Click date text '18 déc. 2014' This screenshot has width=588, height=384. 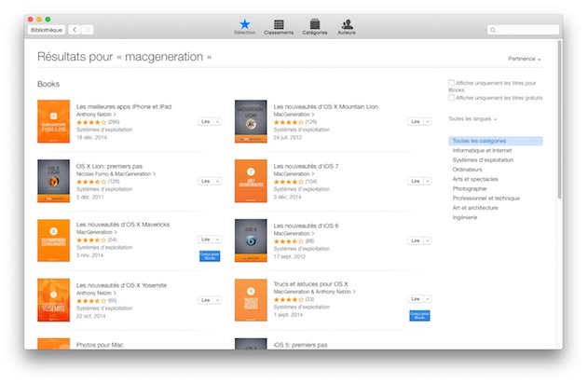point(91,137)
